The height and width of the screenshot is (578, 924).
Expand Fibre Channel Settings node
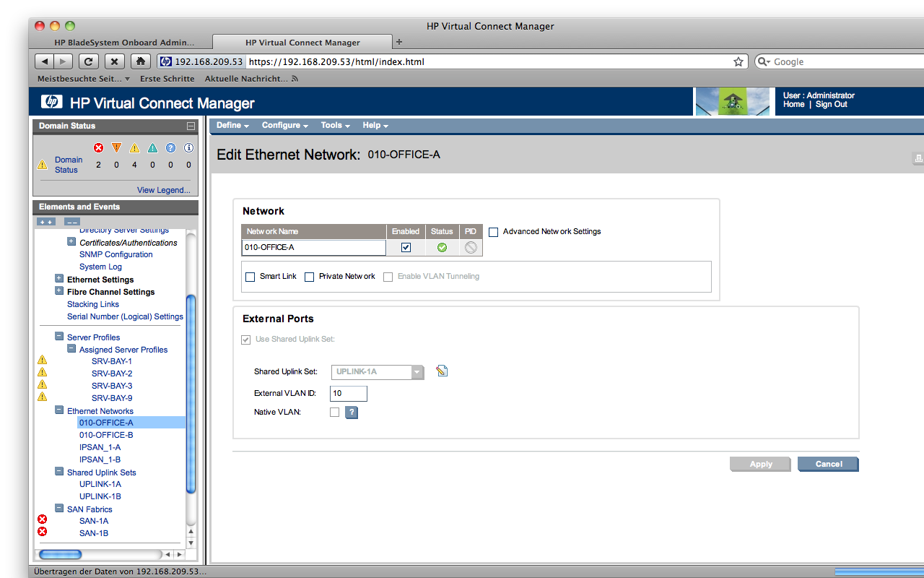59,291
